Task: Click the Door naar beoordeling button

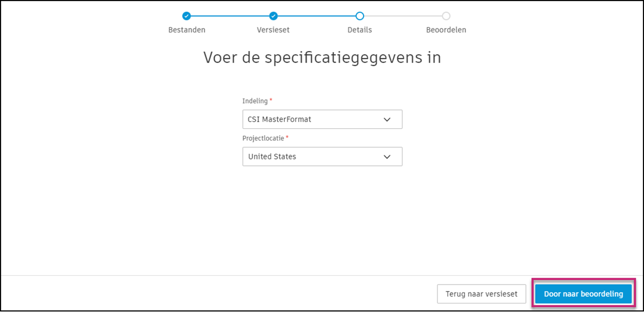Action: [x=583, y=294]
